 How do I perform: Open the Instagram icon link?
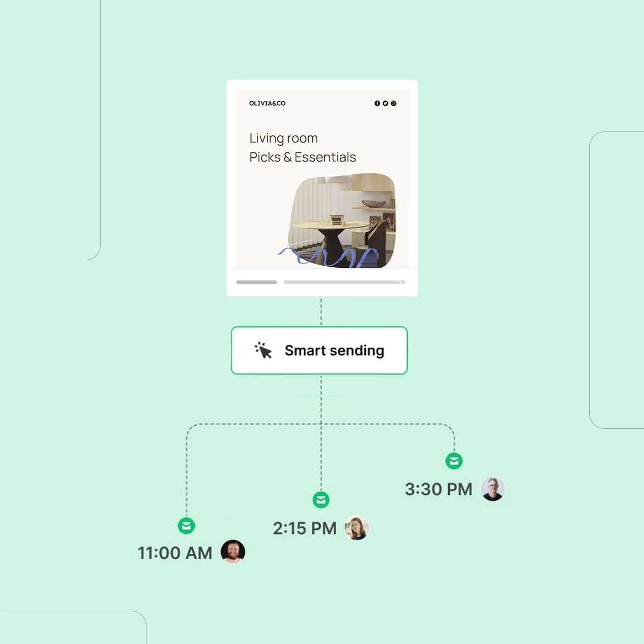[393, 103]
